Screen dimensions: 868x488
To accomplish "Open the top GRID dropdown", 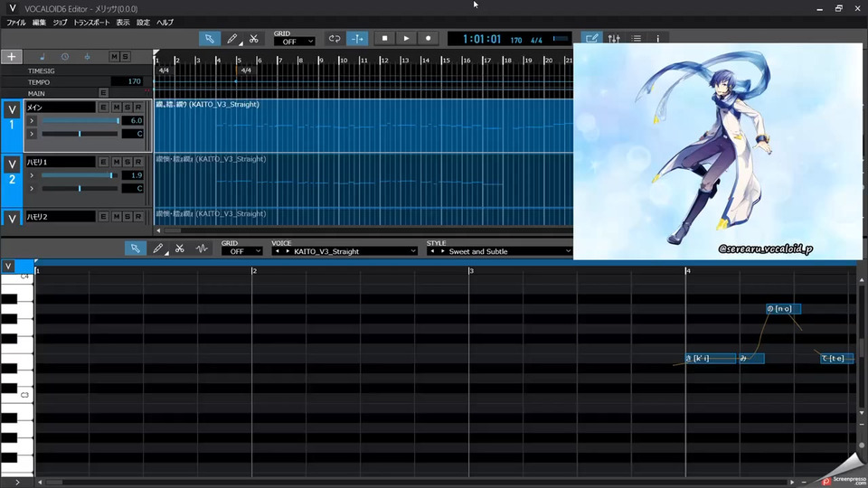I will [295, 42].
